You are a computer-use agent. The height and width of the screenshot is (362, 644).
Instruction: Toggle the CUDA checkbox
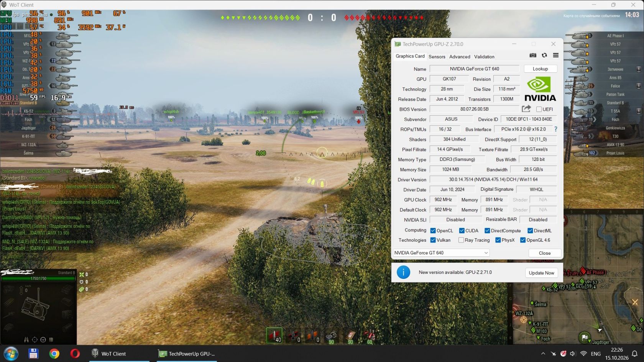click(x=462, y=231)
